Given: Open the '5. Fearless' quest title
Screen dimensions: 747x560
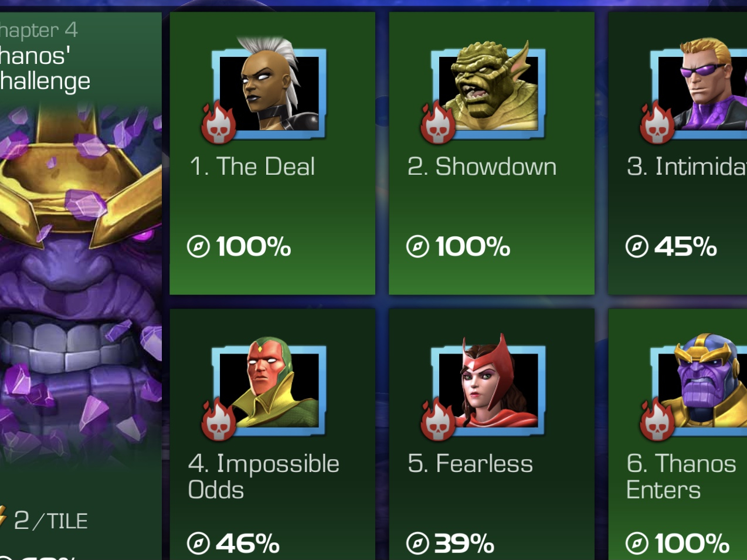Looking at the screenshot, I should click(470, 464).
